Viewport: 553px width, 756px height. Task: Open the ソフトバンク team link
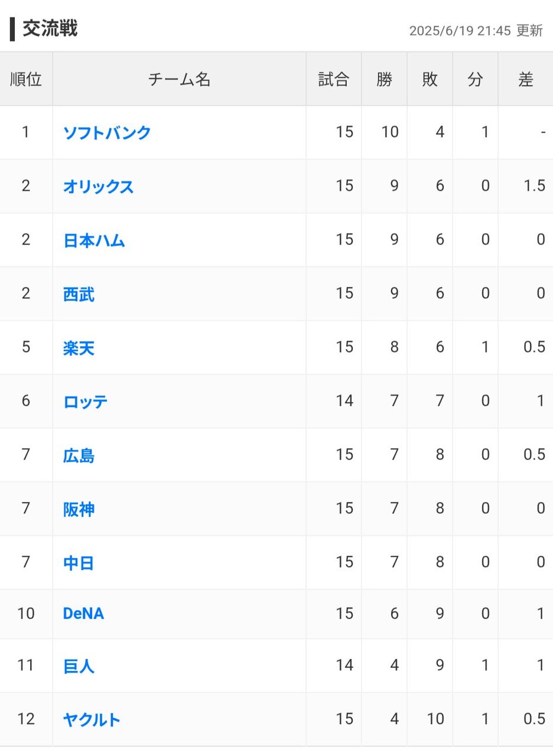(107, 133)
